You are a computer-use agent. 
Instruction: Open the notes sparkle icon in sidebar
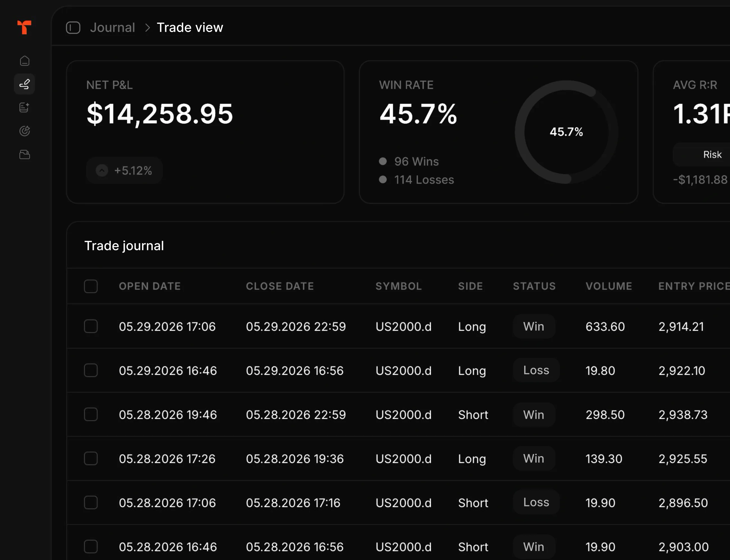[x=25, y=107]
